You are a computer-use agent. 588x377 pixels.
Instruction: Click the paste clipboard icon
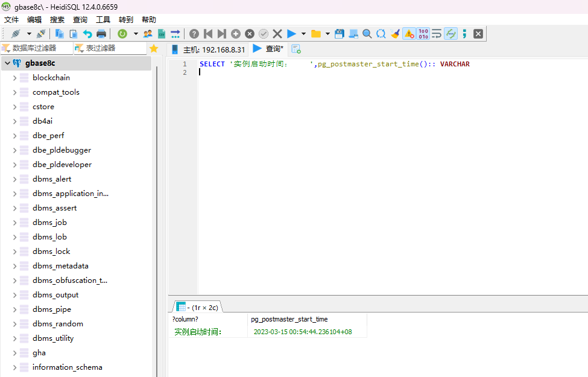(x=74, y=34)
